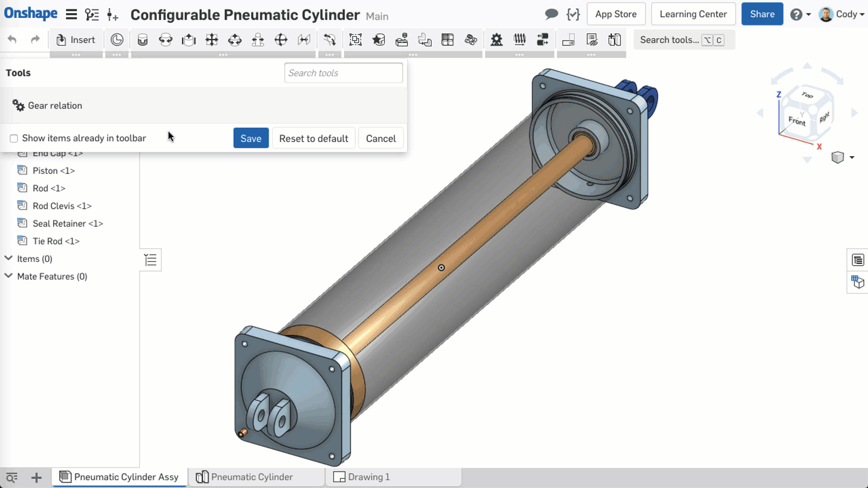The height and width of the screenshot is (488, 868).
Task: Open the Comments speech bubble
Action: tap(551, 14)
